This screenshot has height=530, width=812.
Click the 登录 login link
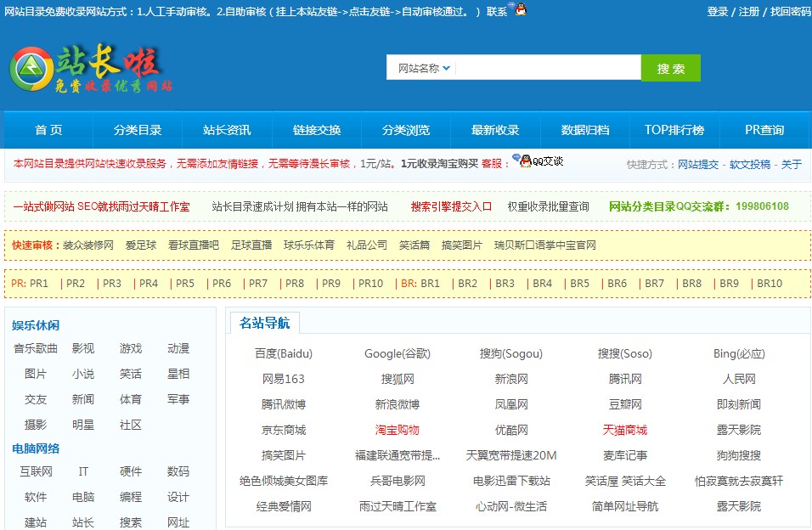point(717,12)
